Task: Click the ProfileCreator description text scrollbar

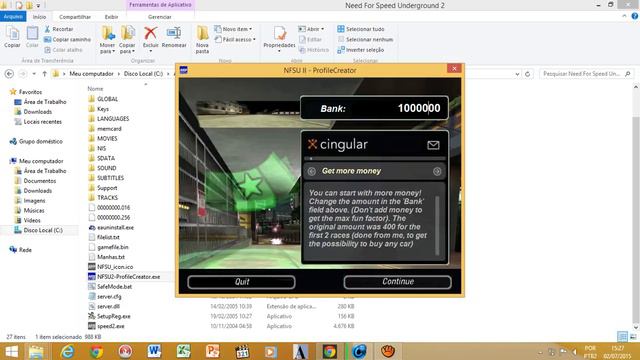Action: [x=437, y=225]
